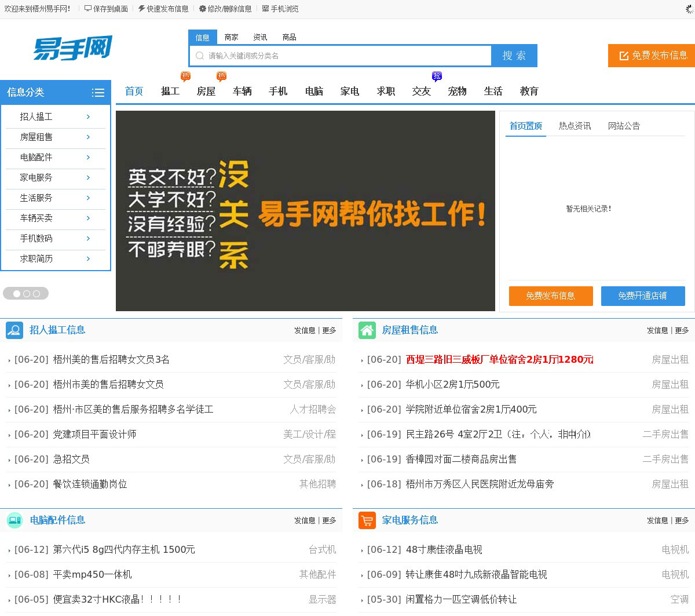The width and height of the screenshot is (695, 616).
Task: Click the orange shopping cart icon for 家电服务信息
Action: [x=367, y=520]
